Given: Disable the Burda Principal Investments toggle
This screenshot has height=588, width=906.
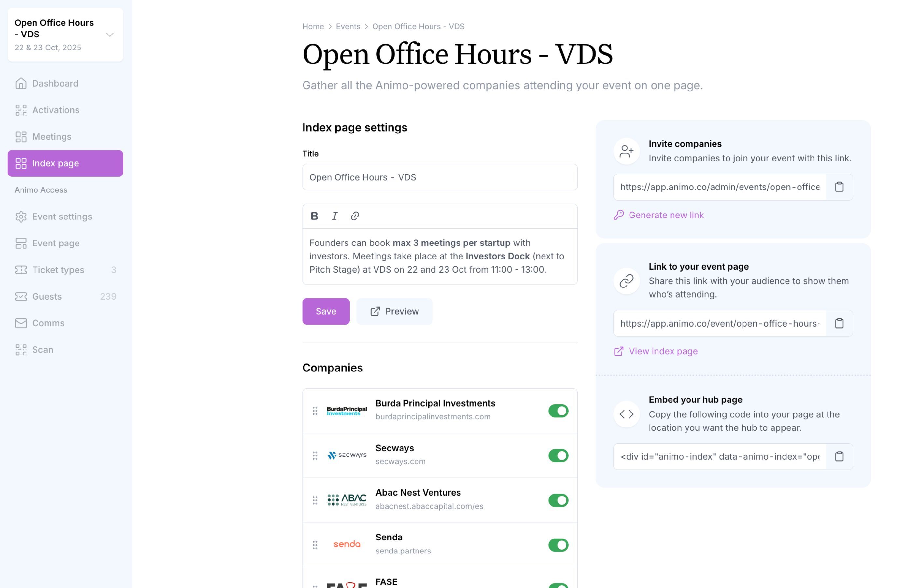Looking at the screenshot, I should 558,411.
